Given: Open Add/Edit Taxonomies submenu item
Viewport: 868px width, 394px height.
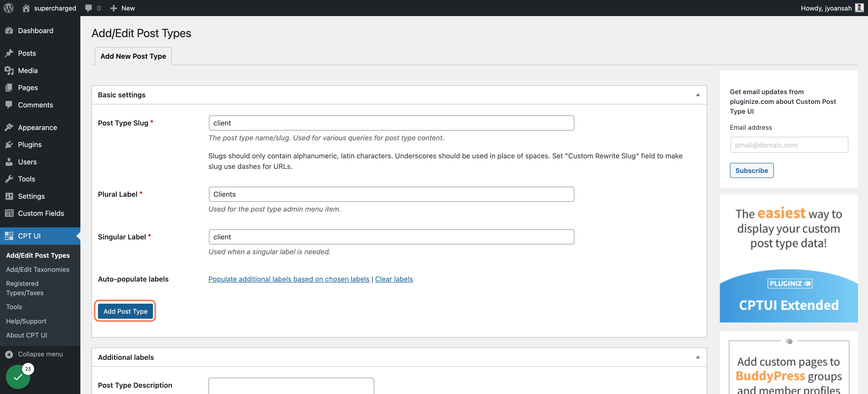Looking at the screenshot, I should pyautogui.click(x=38, y=270).
